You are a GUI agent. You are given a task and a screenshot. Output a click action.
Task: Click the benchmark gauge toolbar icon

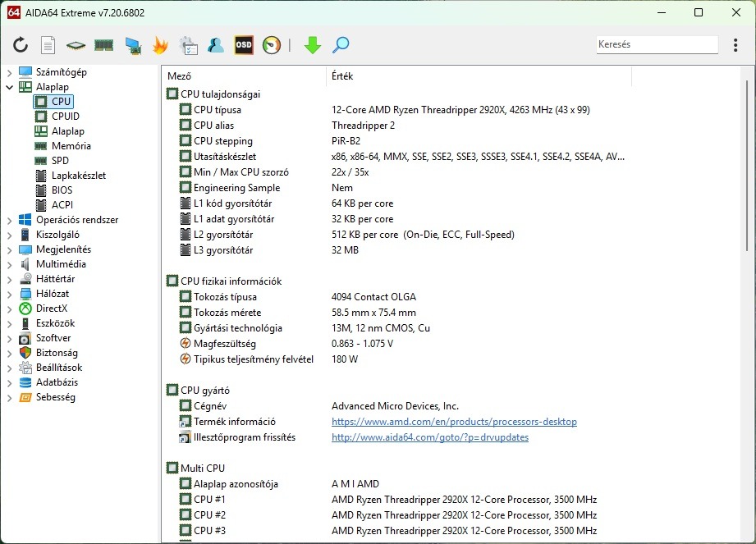pos(272,45)
